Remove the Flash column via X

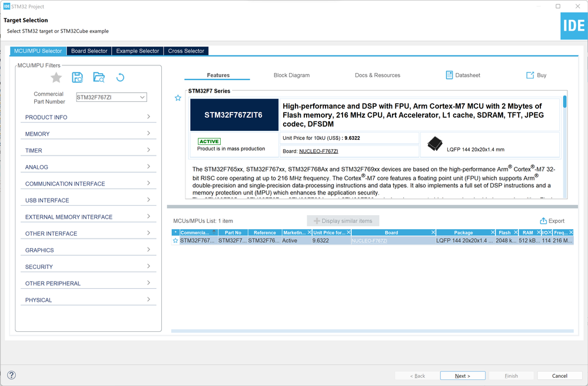[x=516, y=232]
